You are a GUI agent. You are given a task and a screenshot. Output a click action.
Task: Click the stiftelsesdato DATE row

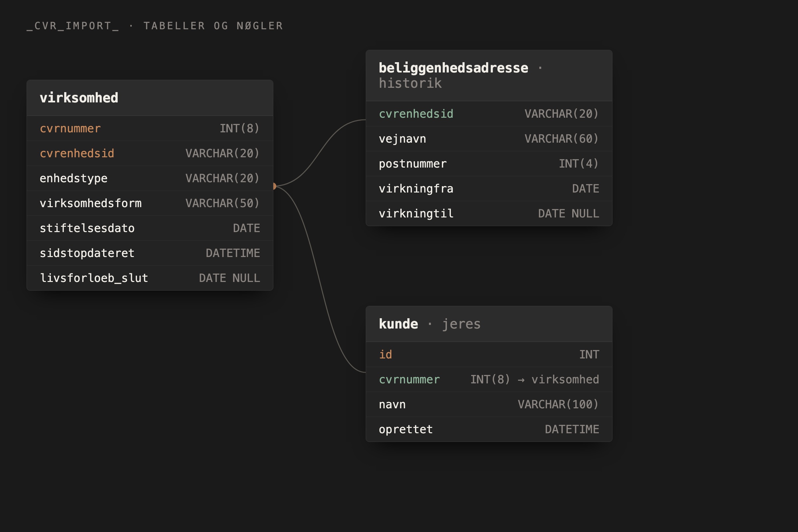tap(150, 228)
